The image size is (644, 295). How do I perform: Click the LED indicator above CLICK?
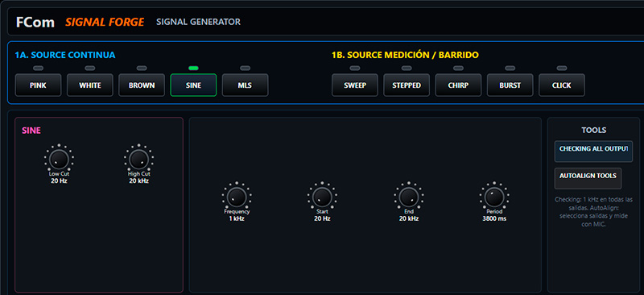562,68
